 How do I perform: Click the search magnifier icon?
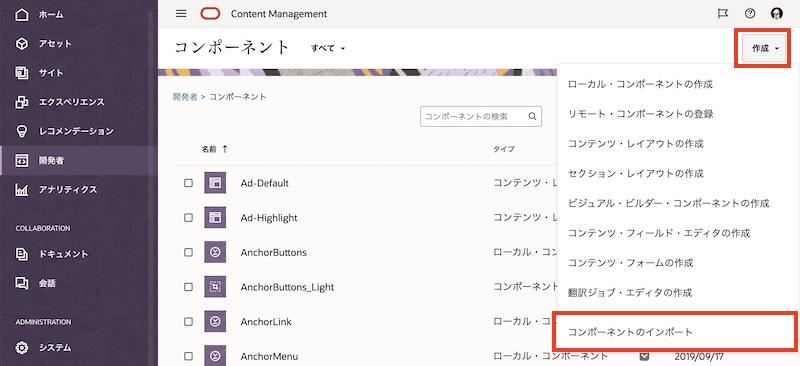point(532,116)
